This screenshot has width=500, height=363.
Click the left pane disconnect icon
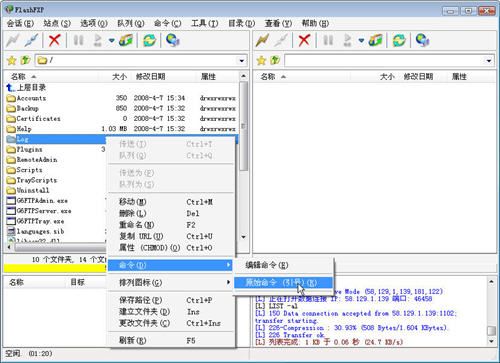coord(32,40)
